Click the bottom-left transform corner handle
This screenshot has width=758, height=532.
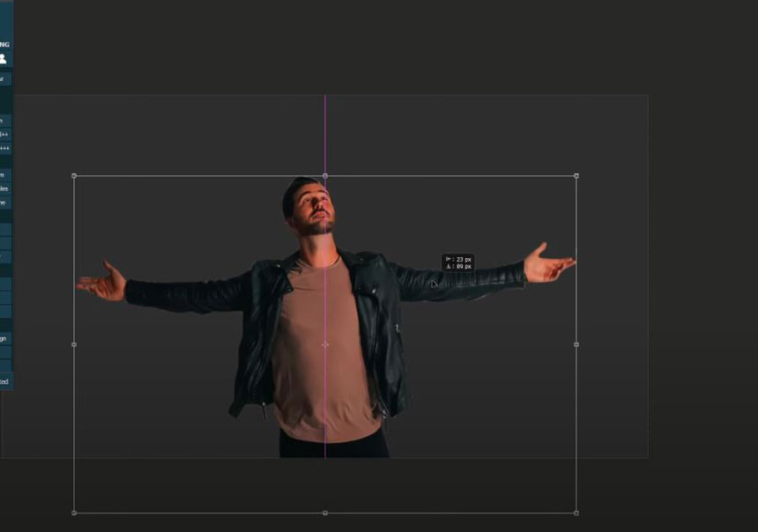(74, 513)
